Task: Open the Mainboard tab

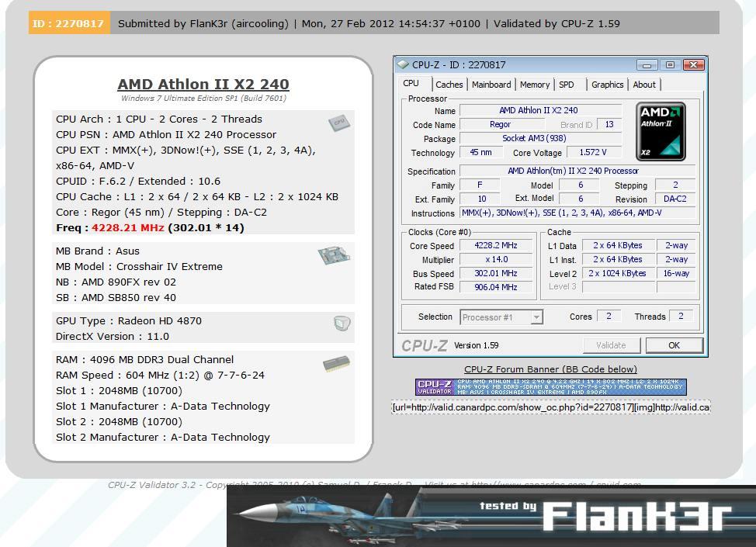Action: pos(491,85)
